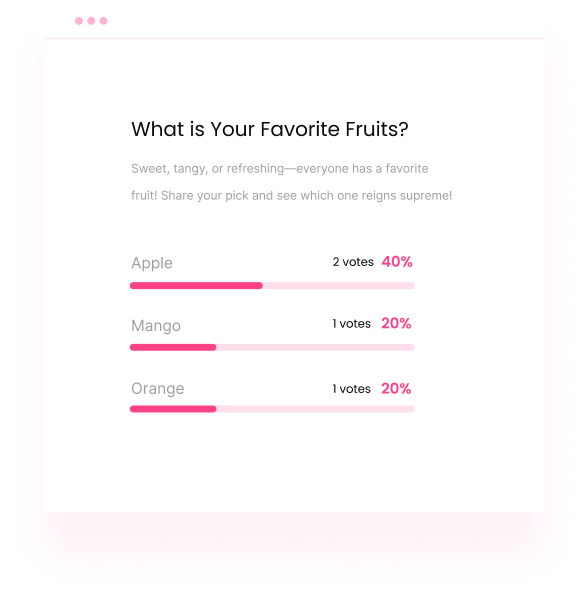The height and width of the screenshot is (600, 588).
Task: Click the '1 votes' count for Orange
Action: [351, 389]
